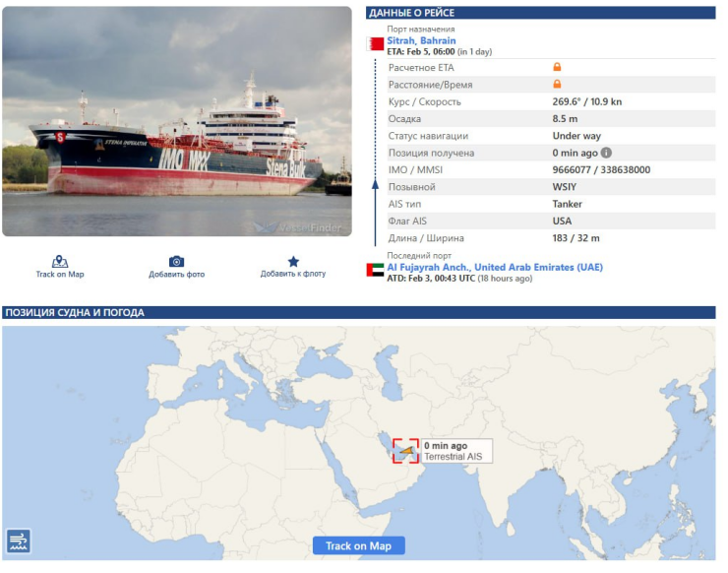Click the lock icon beside Расстояние/Время
Image resolution: width=728 pixels, height=573 pixels.
557,84
